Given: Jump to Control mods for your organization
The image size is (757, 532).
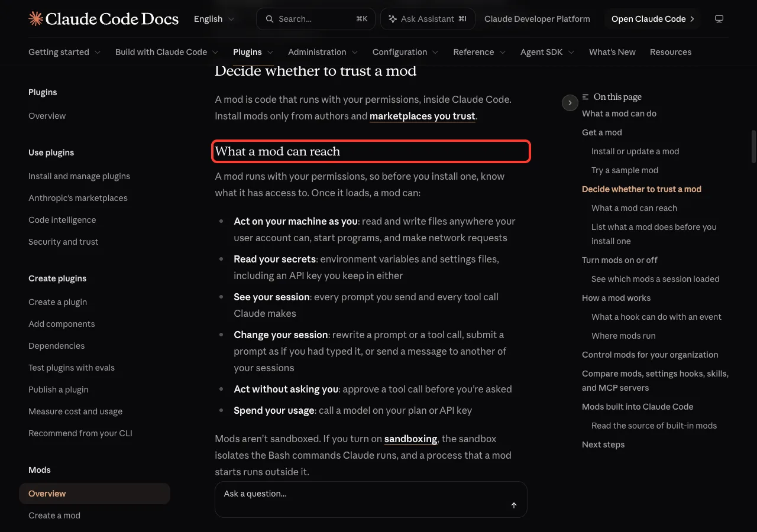Looking at the screenshot, I should pyautogui.click(x=650, y=355).
